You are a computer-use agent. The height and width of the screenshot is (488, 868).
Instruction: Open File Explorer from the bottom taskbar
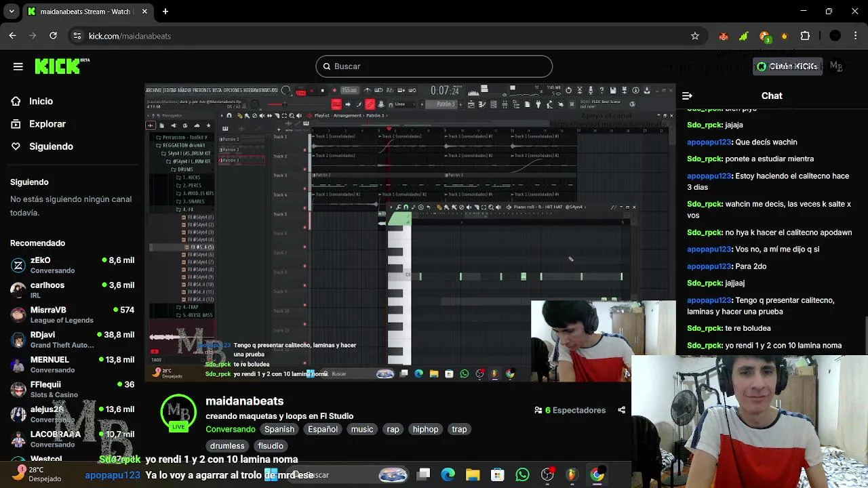coord(473,475)
